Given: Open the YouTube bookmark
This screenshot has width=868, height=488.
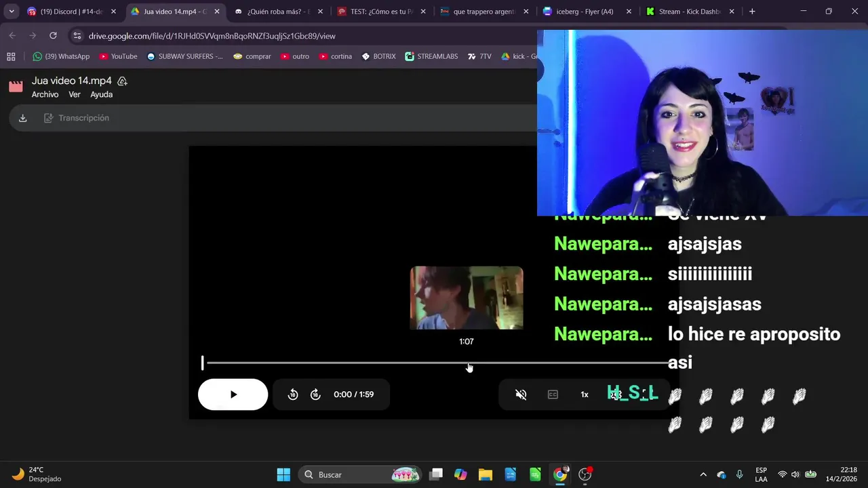Looking at the screenshot, I should click(118, 56).
